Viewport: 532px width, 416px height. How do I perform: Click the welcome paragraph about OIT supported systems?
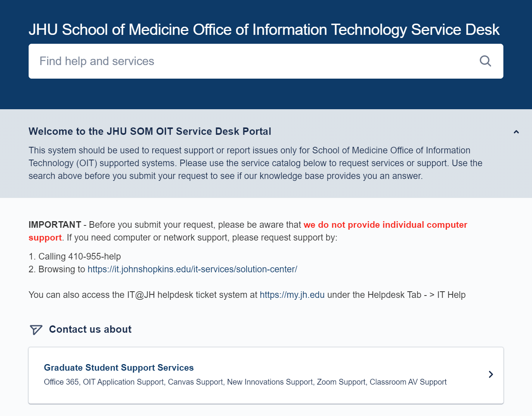click(255, 163)
